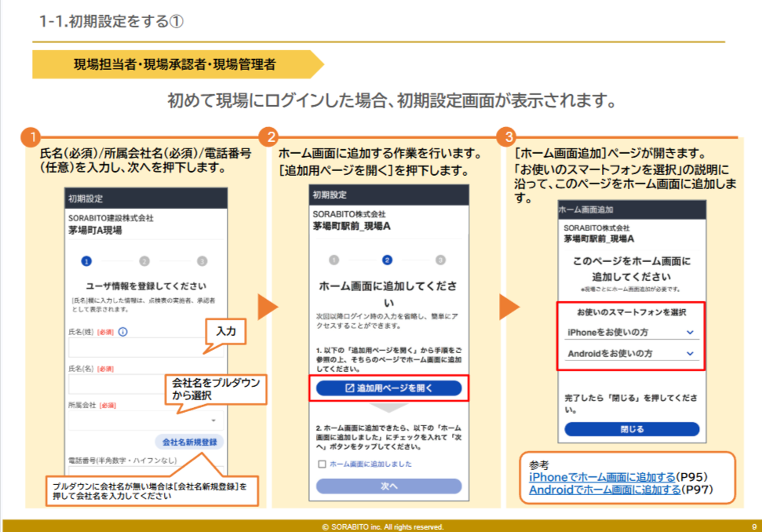Click the 氏名(名) input field
Screen dimensions: 762x532
(x=118, y=384)
